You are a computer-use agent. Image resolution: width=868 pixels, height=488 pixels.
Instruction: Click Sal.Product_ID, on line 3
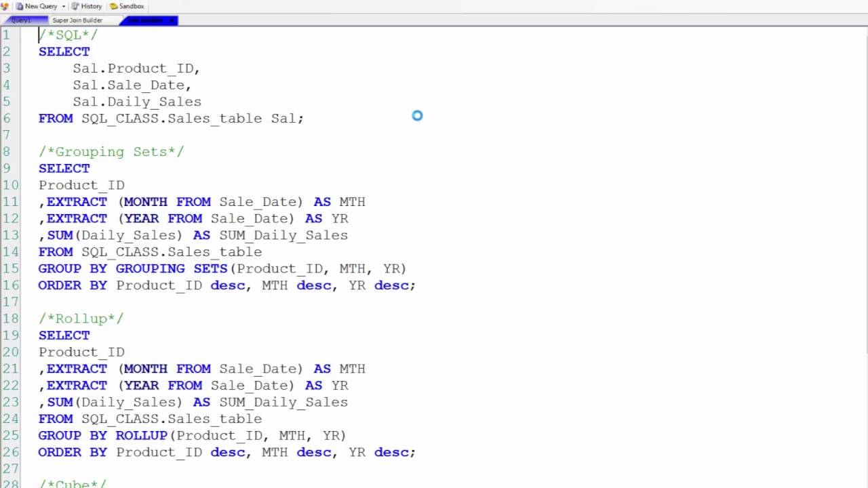[x=136, y=68]
